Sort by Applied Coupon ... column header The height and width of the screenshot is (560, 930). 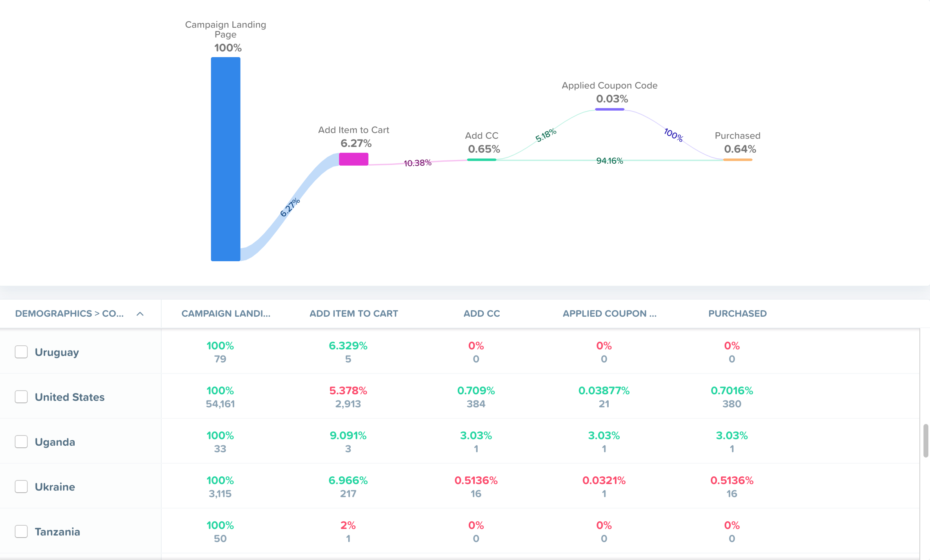coord(610,313)
